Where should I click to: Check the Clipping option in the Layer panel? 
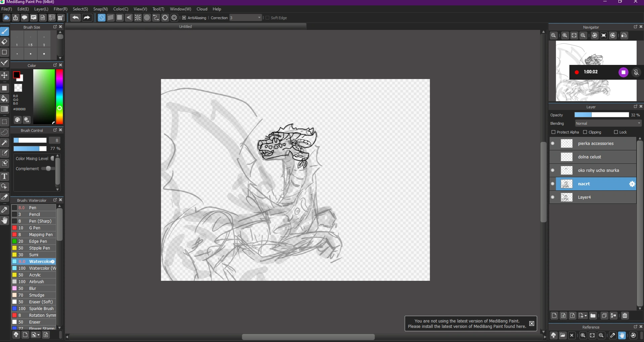(584, 132)
